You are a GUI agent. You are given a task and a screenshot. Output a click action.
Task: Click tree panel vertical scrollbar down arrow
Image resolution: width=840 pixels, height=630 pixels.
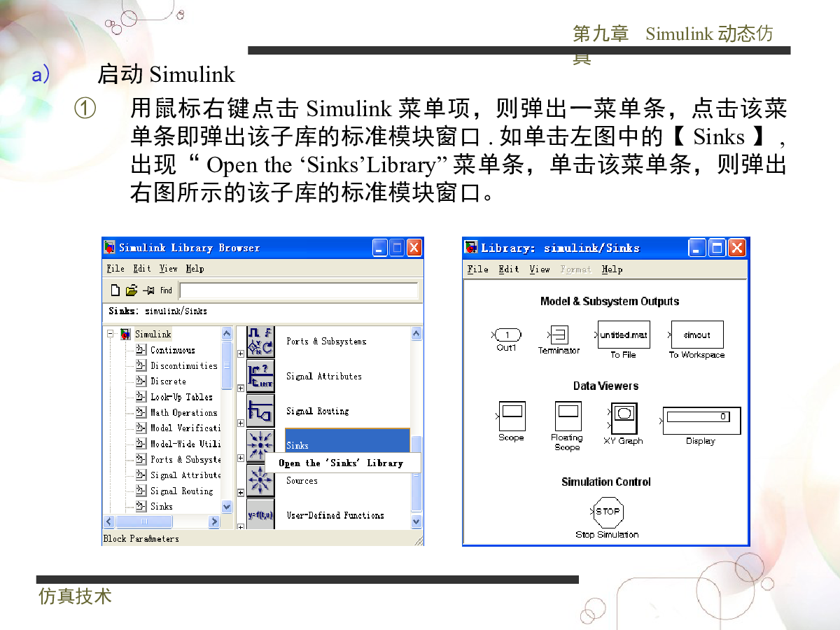tap(227, 506)
